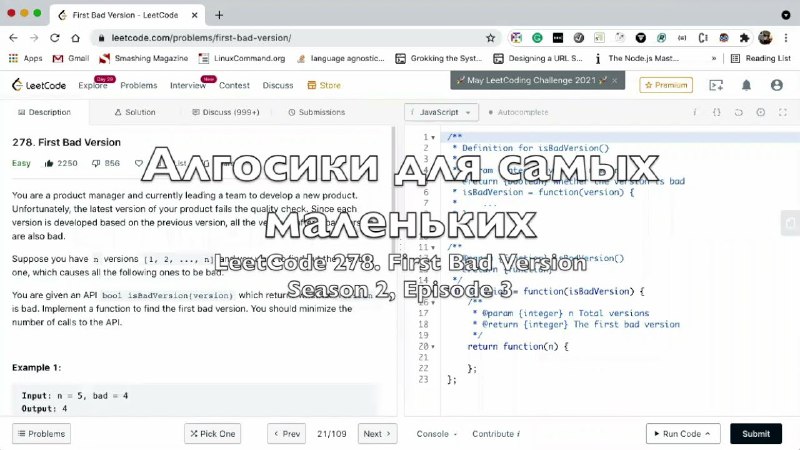Close the First Bad Version browser tab

click(x=194, y=15)
